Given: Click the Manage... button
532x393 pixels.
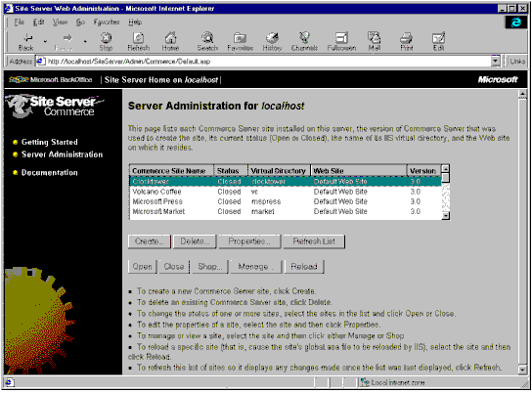Looking at the screenshot, I should pyautogui.click(x=256, y=267).
